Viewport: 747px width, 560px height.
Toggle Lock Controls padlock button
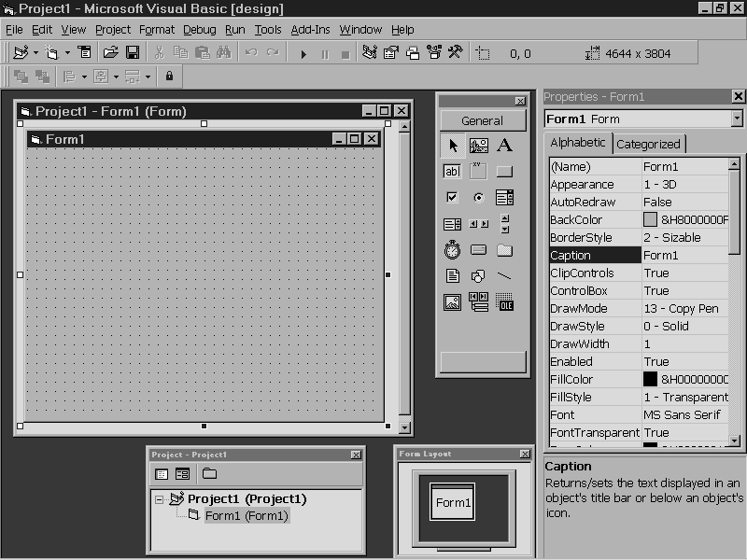169,77
